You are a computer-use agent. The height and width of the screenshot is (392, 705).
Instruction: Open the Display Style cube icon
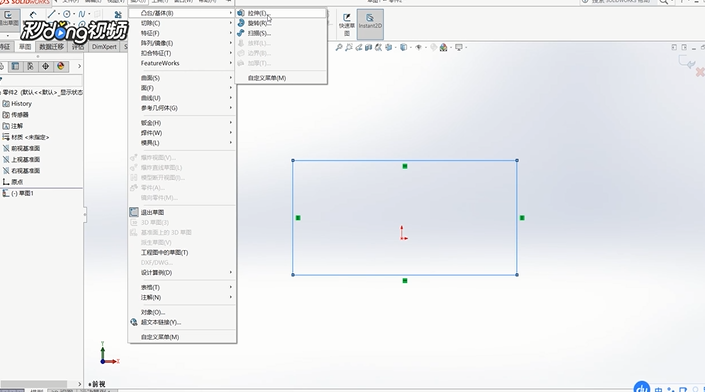(403, 47)
